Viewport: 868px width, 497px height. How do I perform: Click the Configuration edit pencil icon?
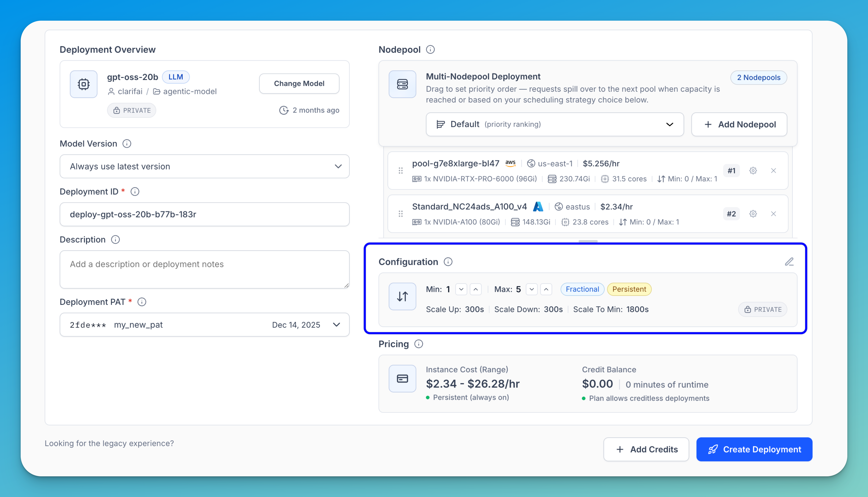click(x=789, y=262)
